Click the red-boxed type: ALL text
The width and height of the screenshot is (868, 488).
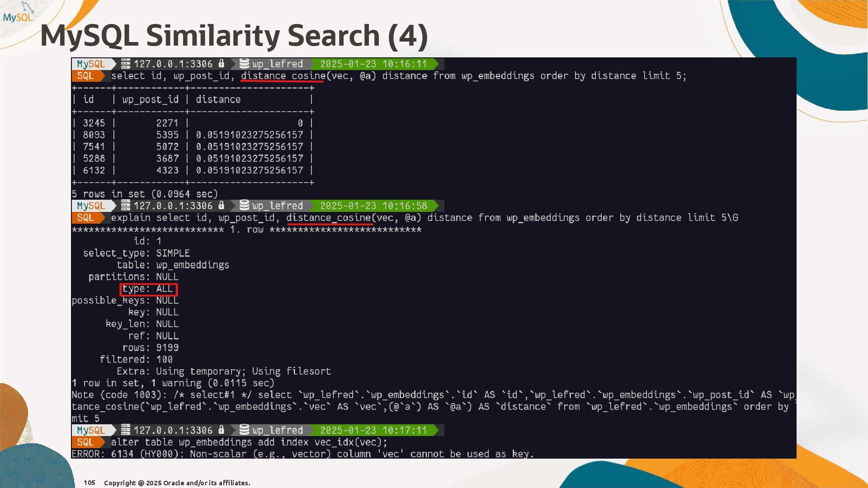pyautogui.click(x=148, y=289)
